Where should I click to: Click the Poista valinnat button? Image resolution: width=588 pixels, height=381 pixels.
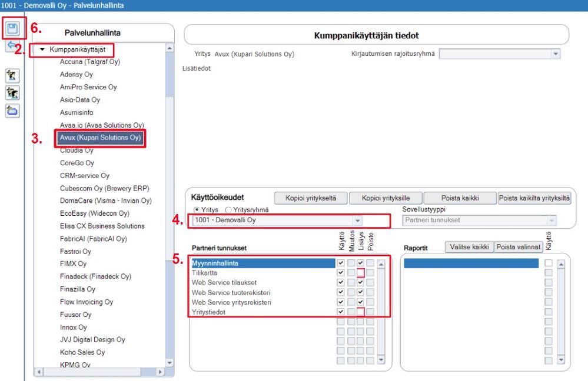(x=518, y=247)
